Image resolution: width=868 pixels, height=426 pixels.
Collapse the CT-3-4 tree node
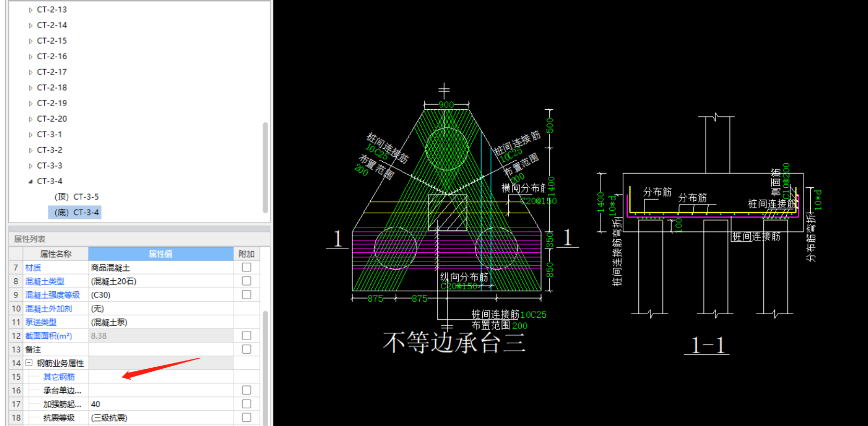30,182
